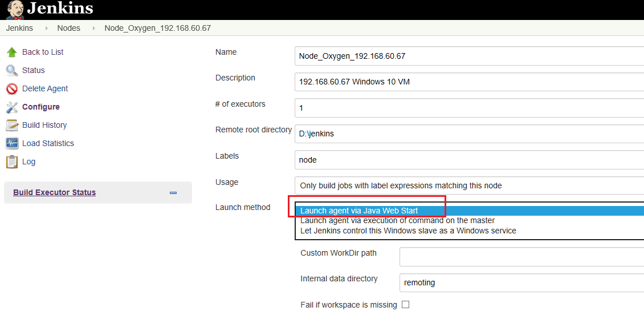The image size is (644, 315).
Task: Click the Log clipboard icon
Action: point(12,161)
